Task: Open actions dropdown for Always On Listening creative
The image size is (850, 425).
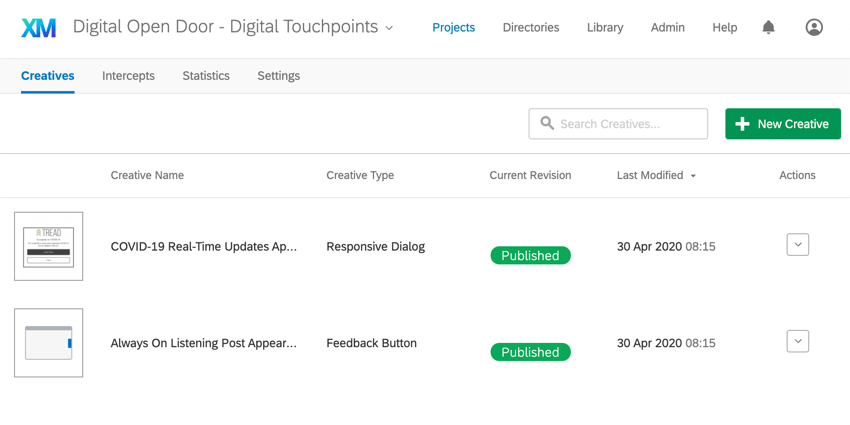Action: 797,342
